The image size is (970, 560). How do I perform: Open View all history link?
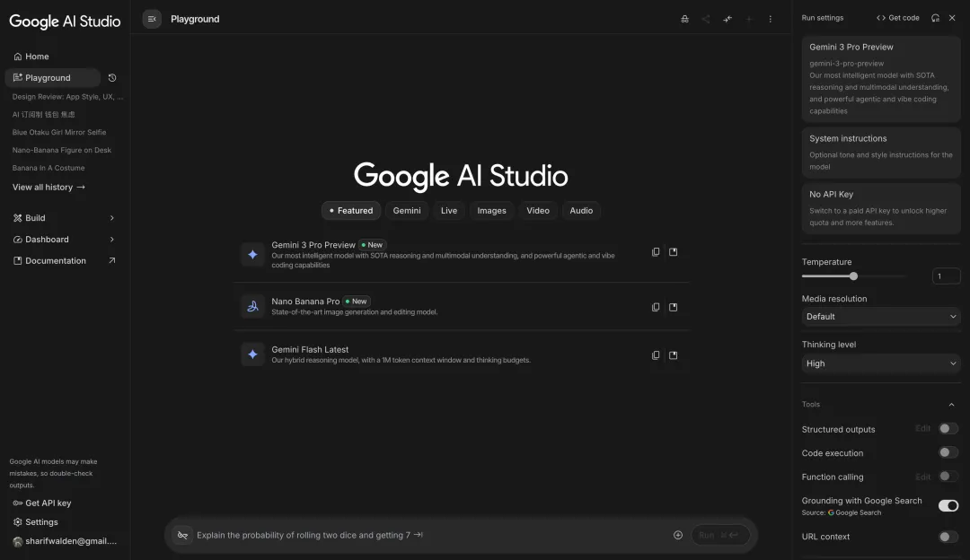point(48,188)
